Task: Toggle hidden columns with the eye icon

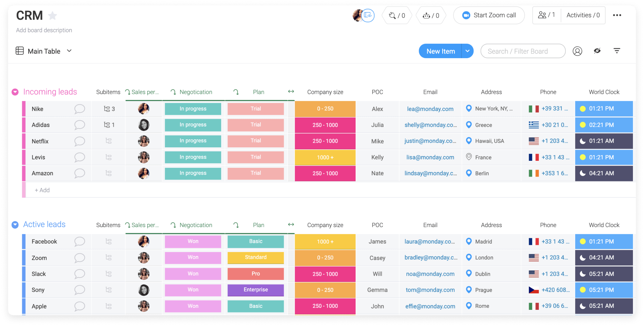Action: coord(597,50)
